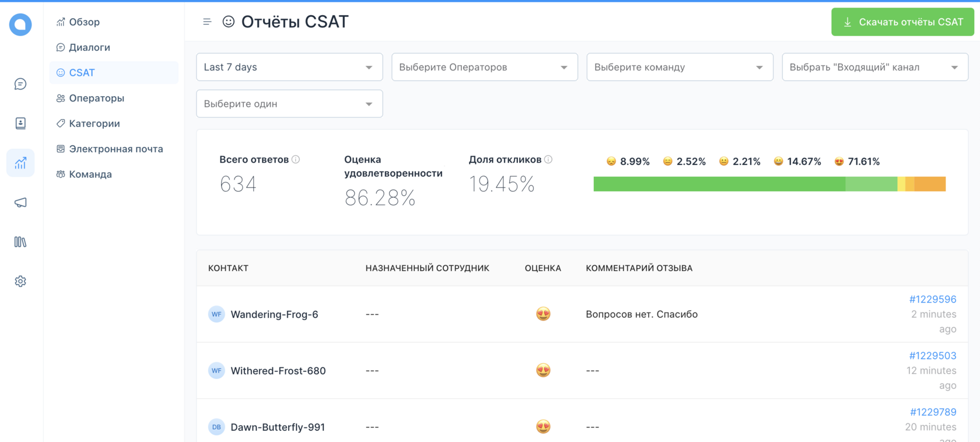980x442 pixels.
Task: Click the heart-eyes rating emoji for Wandering-Frog-6
Action: coord(543,314)
